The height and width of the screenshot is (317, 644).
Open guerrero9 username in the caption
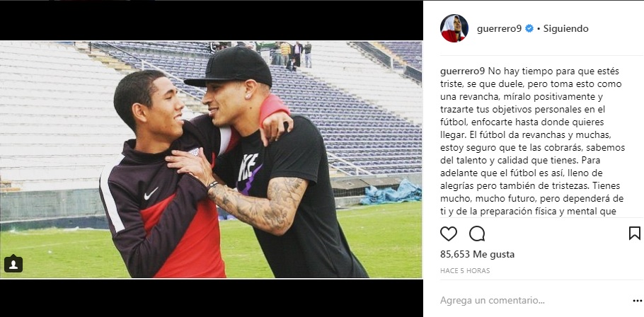pos(463,71)
